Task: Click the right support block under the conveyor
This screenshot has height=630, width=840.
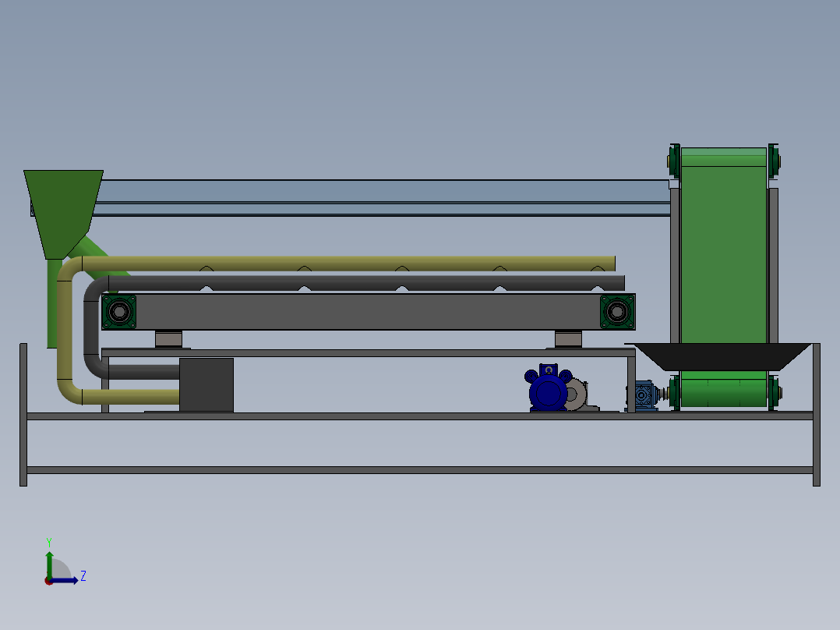Action: (568, 339)
